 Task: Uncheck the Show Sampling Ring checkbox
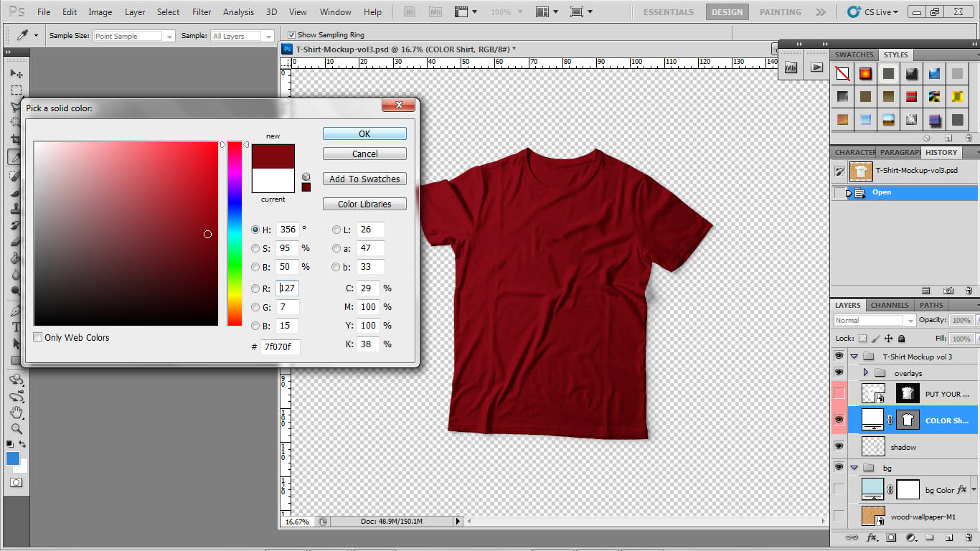[291, 34]
